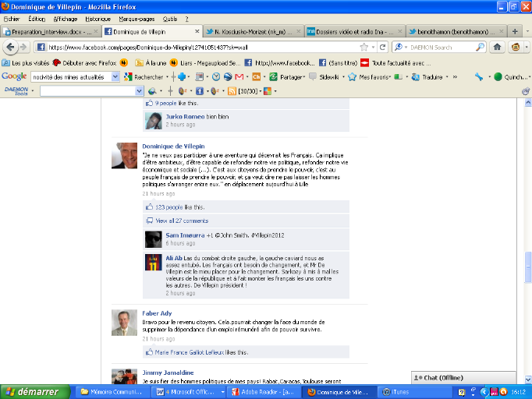
Task: Expand the DAEMON Tools search field dropdown
Action: [139, 91]
